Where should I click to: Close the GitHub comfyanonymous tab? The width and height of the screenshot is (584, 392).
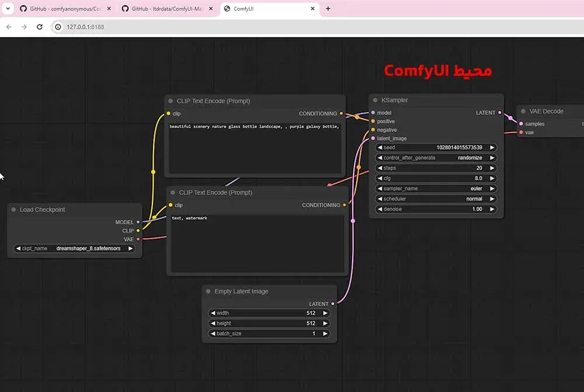[x=109, y=9]
